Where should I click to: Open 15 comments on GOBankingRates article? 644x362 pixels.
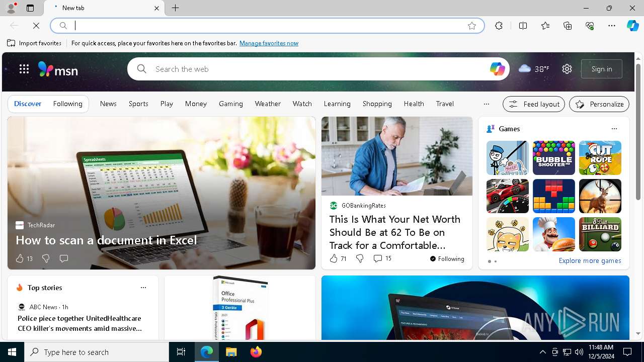pos(382,258)
